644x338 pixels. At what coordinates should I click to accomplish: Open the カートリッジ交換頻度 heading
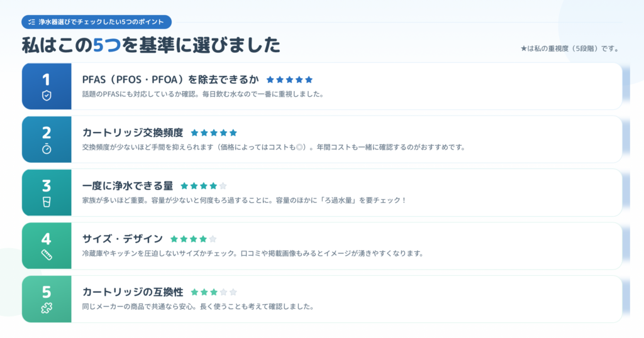[x=133, y=133]
